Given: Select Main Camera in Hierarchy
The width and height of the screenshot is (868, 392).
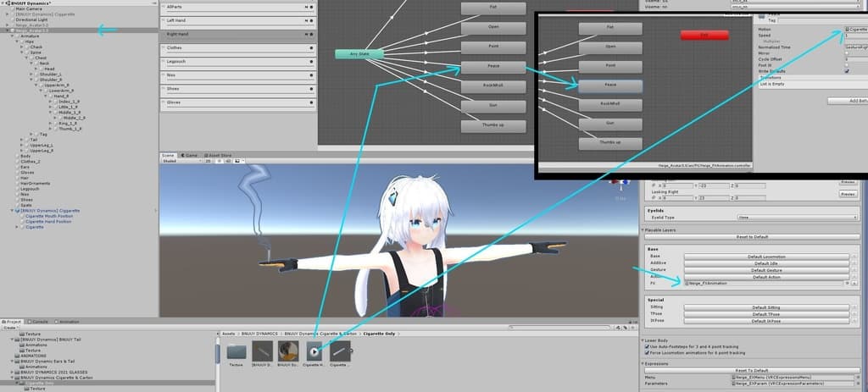Looking at the screenshot, I should pos(28,8).
